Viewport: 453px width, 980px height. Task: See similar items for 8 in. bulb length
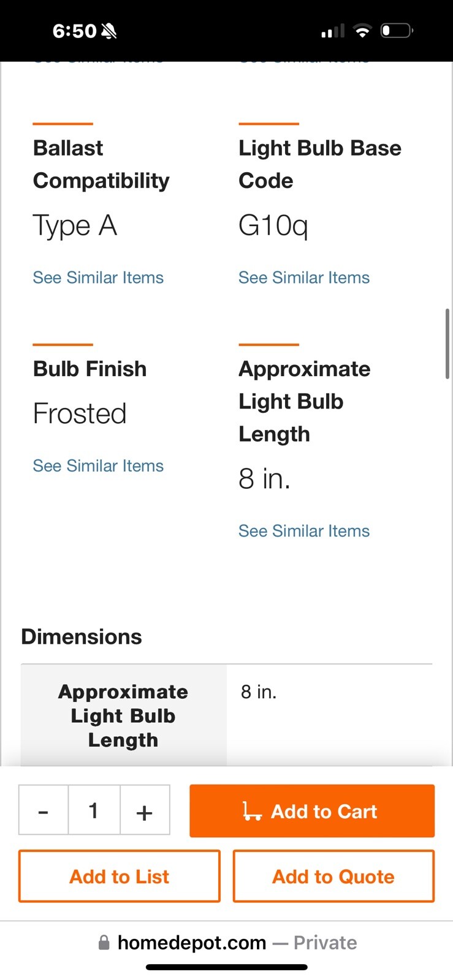304,530
